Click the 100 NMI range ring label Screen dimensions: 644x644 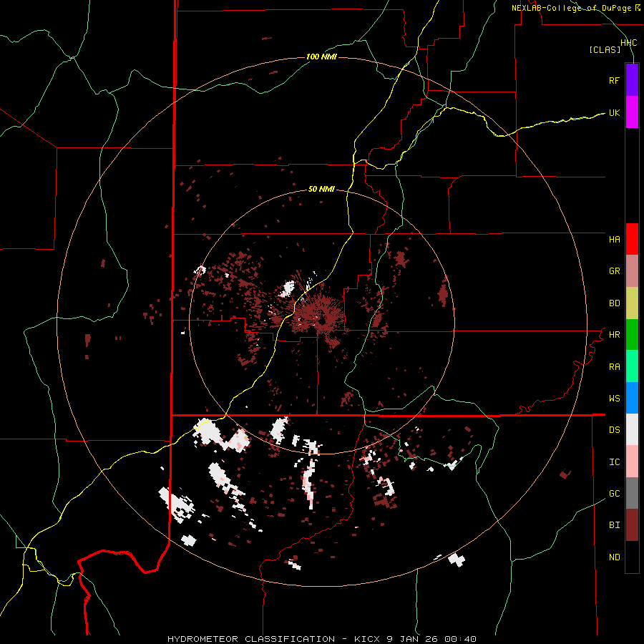click(321, 57)
